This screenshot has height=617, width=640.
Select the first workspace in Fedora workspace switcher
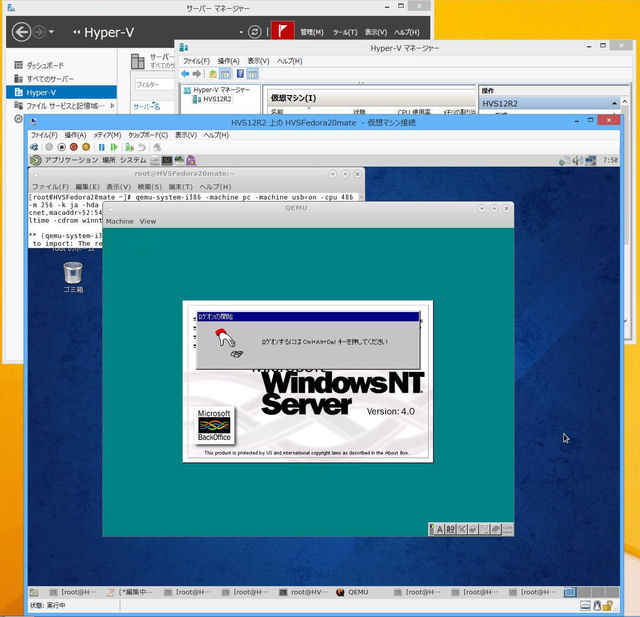(x=570, y=592)
